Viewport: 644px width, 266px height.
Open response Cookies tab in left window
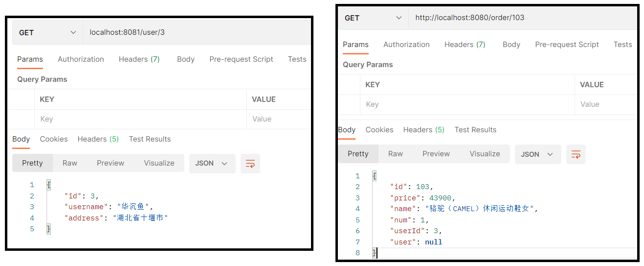(54, 139)
